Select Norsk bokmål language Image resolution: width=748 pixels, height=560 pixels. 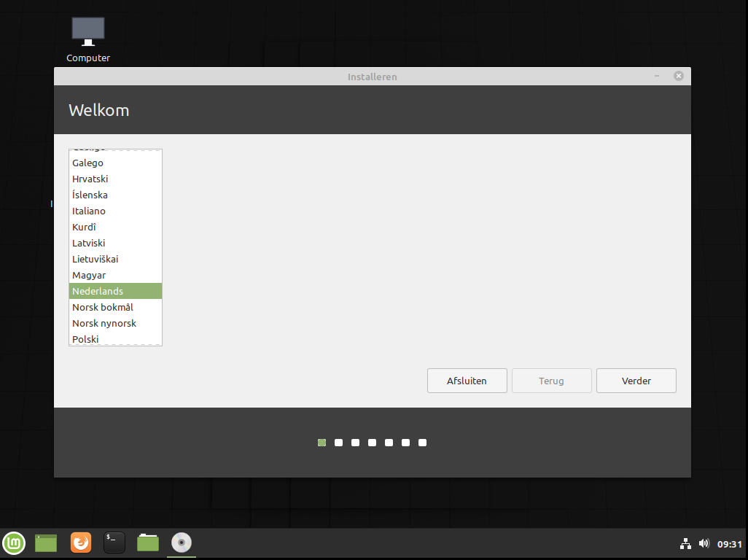click(x=103, y=307)
